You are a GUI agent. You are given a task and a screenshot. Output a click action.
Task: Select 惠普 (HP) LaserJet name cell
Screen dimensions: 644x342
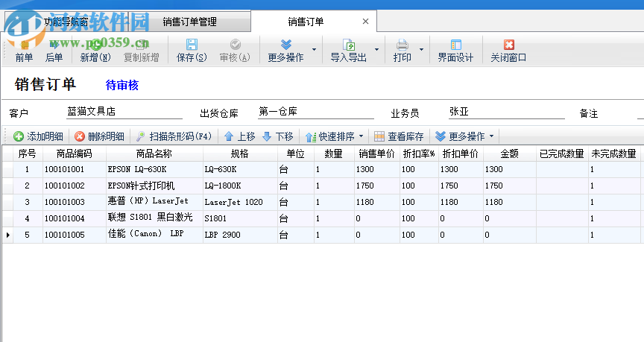point(154,202)
